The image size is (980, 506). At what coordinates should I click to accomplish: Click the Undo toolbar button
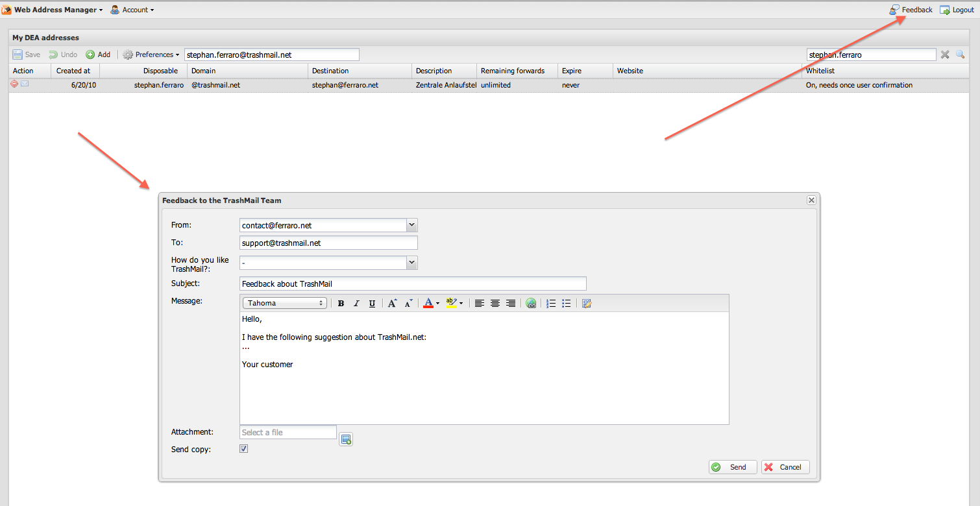point(63,54)
